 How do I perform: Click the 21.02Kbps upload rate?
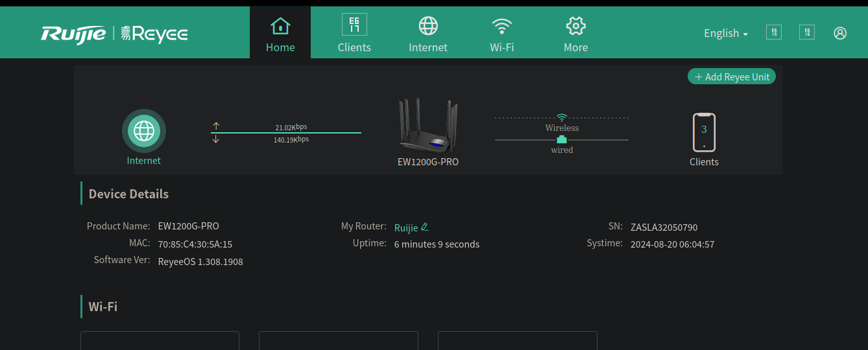(291, 128)
